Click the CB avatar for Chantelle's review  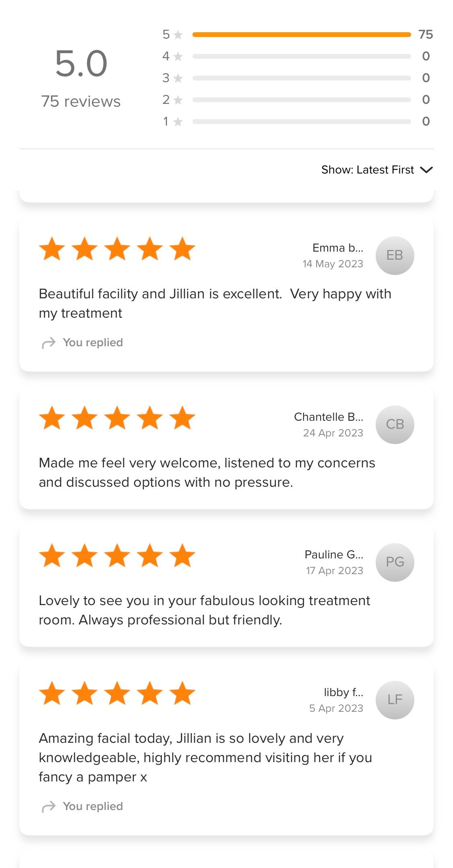(395, 424)
